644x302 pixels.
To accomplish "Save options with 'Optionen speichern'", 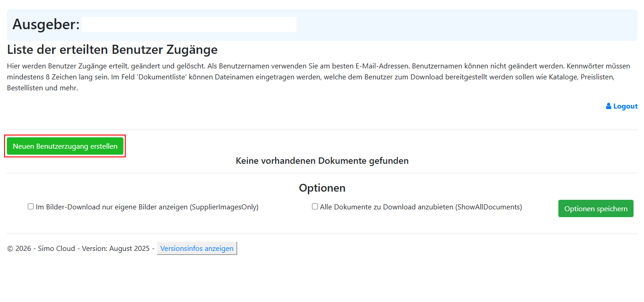I will [x=595, y=208].
